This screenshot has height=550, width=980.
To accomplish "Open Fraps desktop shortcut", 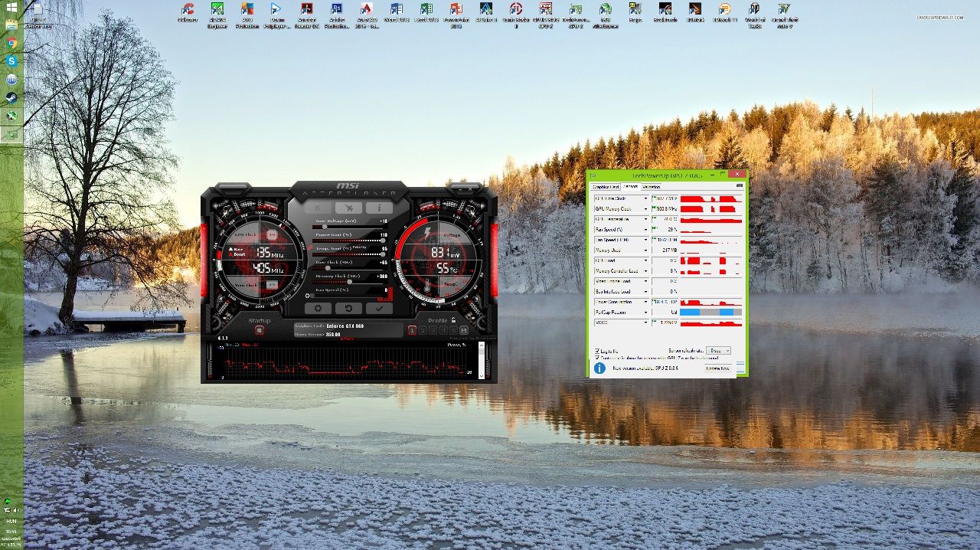I will [x=635, y=12].
